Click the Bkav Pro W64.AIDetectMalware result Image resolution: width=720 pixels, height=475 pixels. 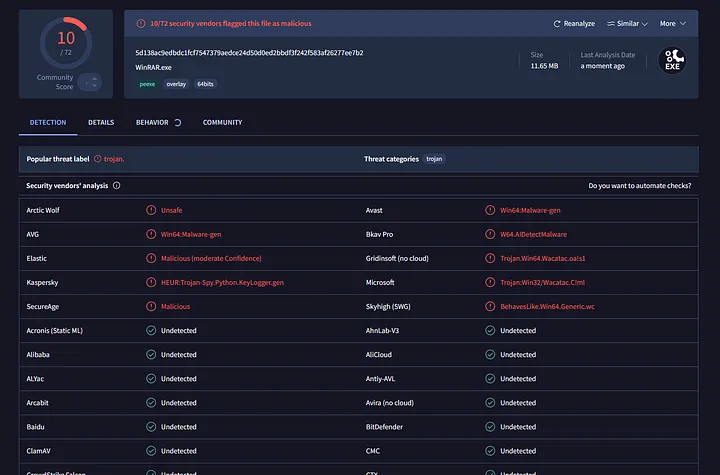534,234
